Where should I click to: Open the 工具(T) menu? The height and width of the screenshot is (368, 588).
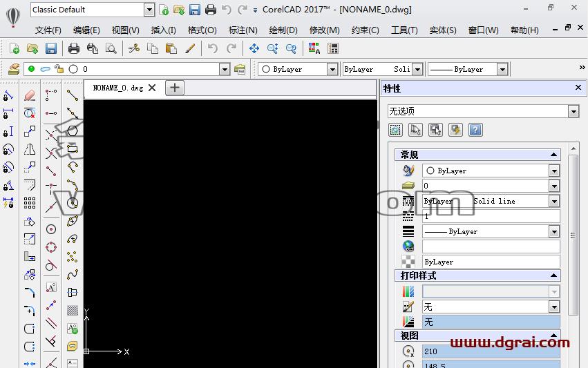404,30
